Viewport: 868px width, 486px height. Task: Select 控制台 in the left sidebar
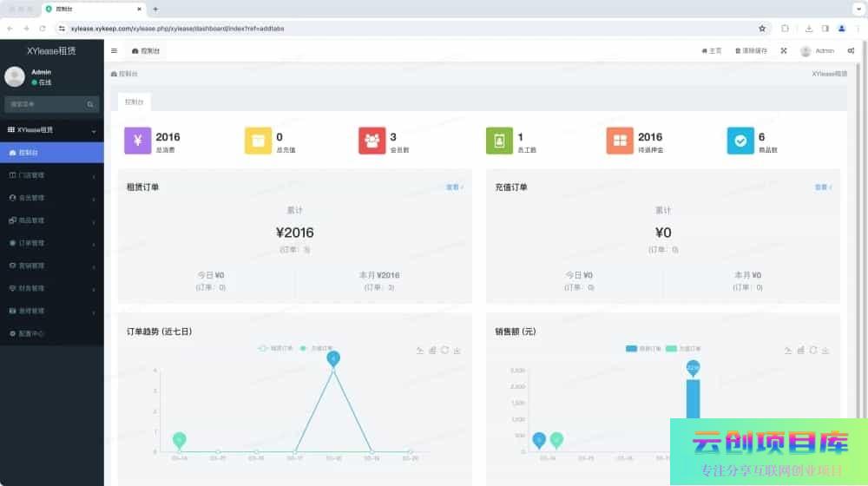point(51,153)
